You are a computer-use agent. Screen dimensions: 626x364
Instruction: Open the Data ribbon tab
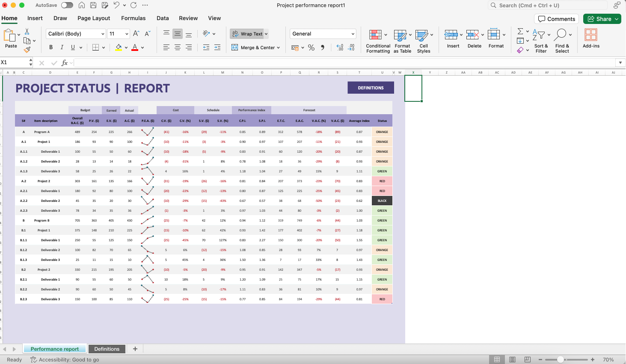click(163, 18)
